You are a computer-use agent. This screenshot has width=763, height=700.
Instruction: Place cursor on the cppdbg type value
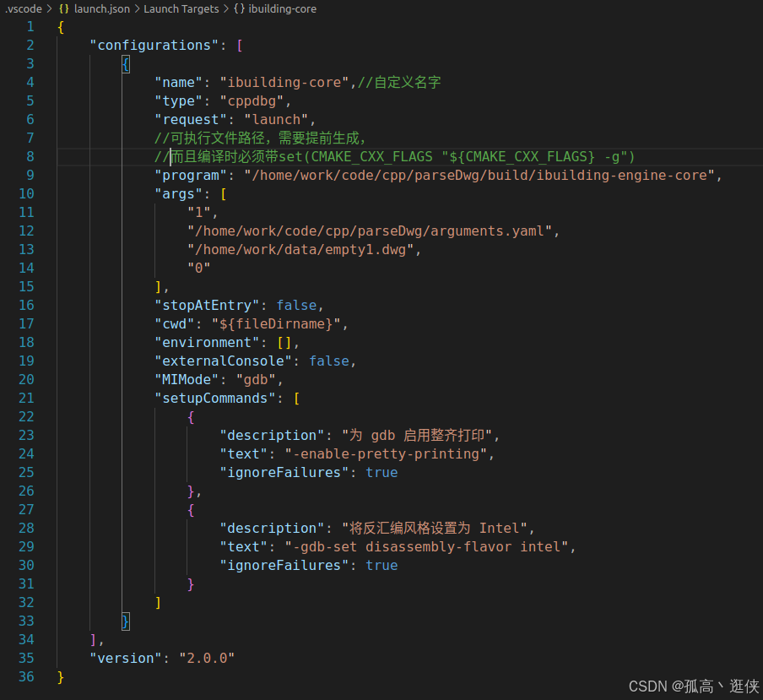click(x=252, y=100)
